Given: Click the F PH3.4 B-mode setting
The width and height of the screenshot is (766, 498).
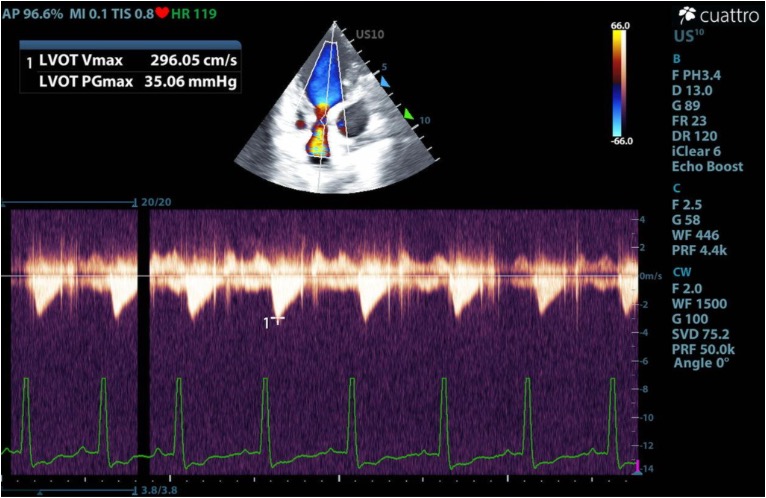Looking at the screenshot, I should [x=696, y=75].
